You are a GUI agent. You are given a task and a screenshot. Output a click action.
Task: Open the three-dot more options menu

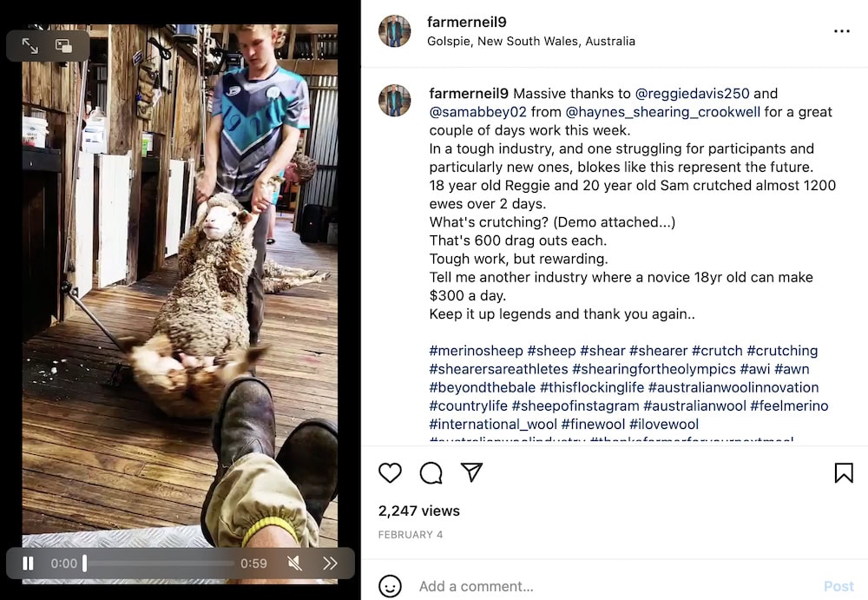(x=841, y=31)
